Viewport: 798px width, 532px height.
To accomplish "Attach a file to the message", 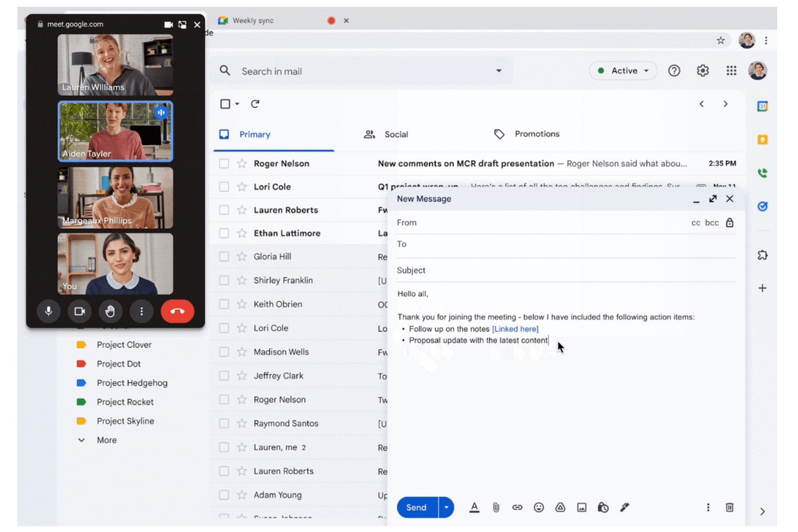I will [496, 507].
